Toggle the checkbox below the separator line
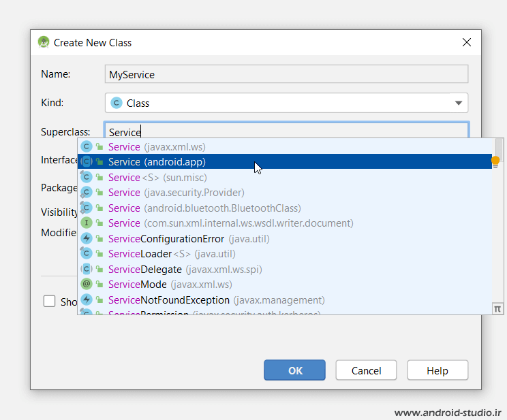This screenshot has width=507, height=420. [50, 302]
